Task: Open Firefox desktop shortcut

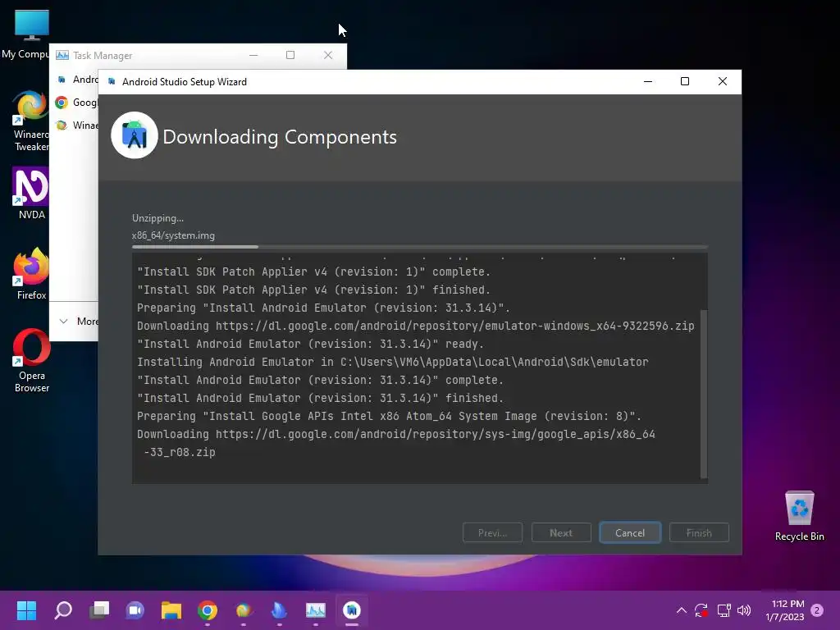Action: pyautogui.click(x=30, y=274)
